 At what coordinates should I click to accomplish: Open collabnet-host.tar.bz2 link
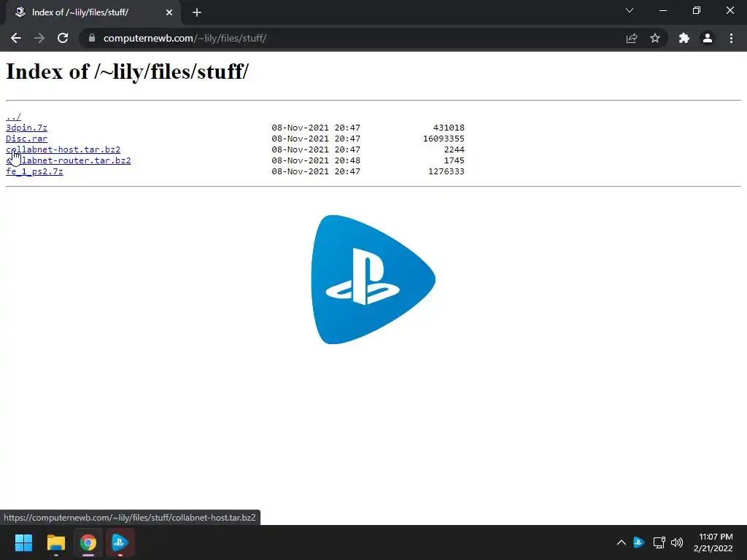pyautogui.click(x=63, y=149)
